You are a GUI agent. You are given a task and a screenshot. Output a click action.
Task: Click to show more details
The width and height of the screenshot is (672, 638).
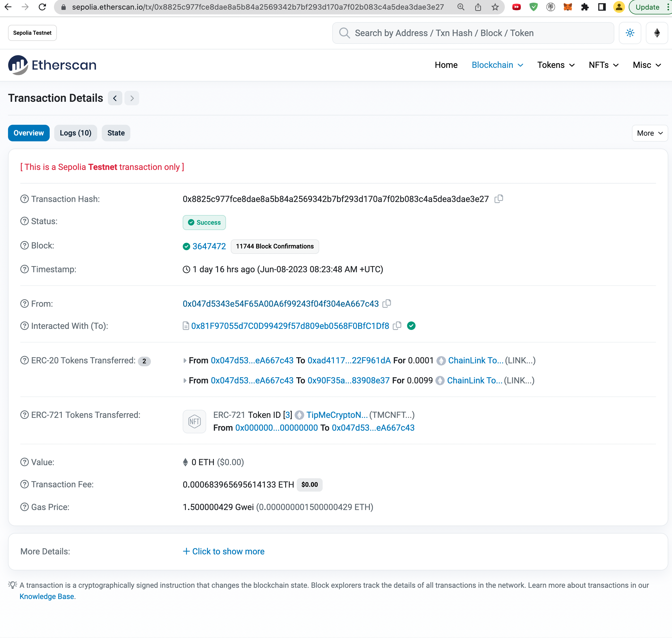click(x=224, y=551)
